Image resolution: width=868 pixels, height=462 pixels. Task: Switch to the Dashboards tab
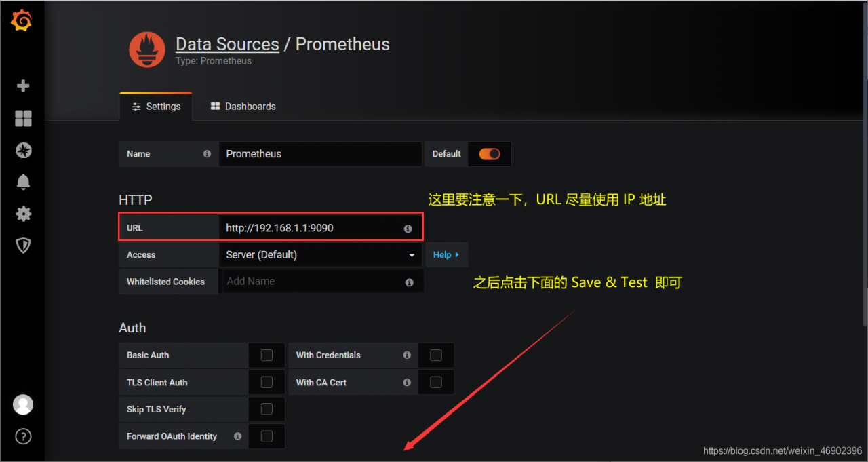pyautogui.click(x=243, y=107)
